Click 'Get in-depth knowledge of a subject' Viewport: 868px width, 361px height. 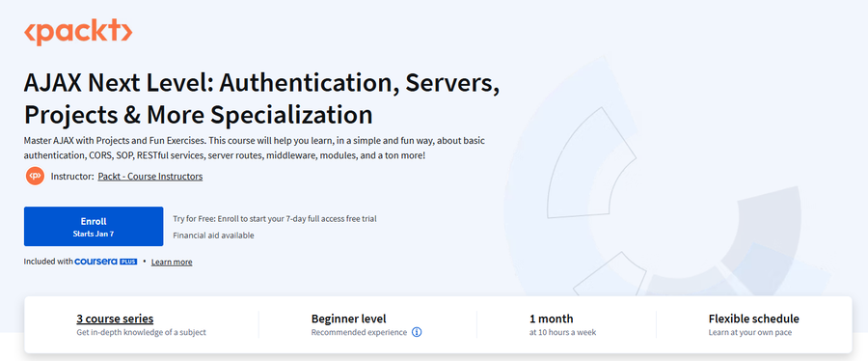141,333
